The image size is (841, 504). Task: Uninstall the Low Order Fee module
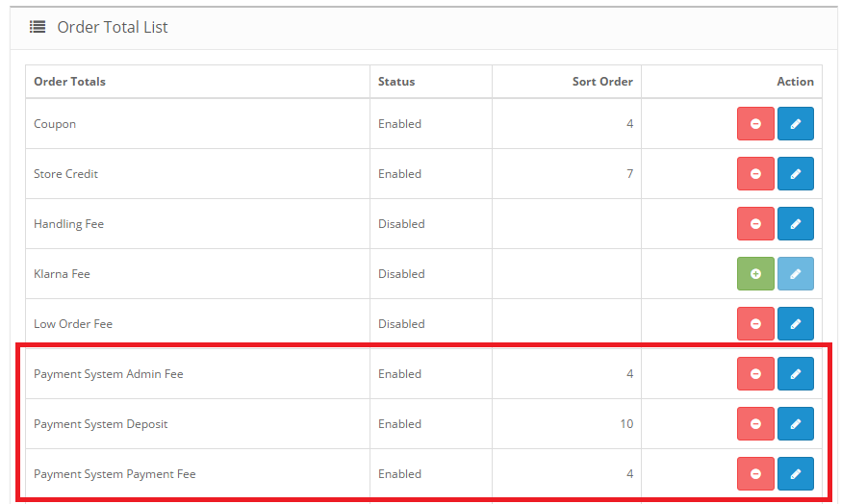click(755, 324)
